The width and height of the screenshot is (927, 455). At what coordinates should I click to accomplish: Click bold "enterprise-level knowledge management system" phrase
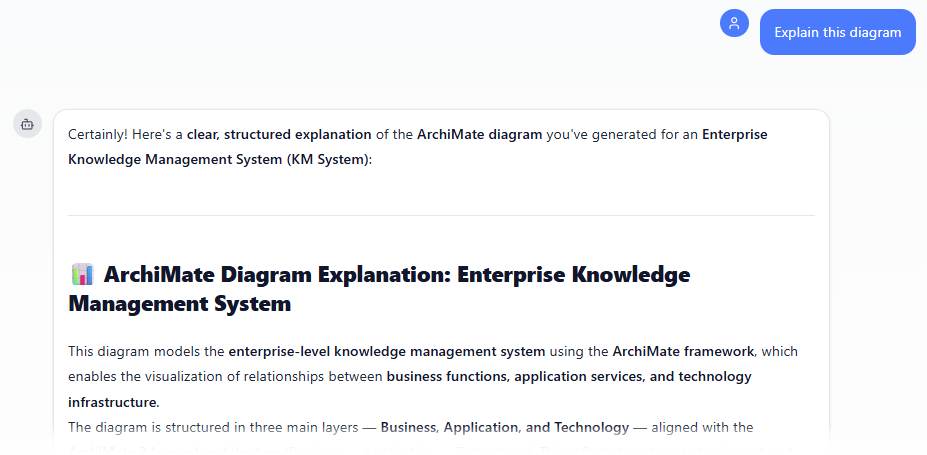point(387,351)
